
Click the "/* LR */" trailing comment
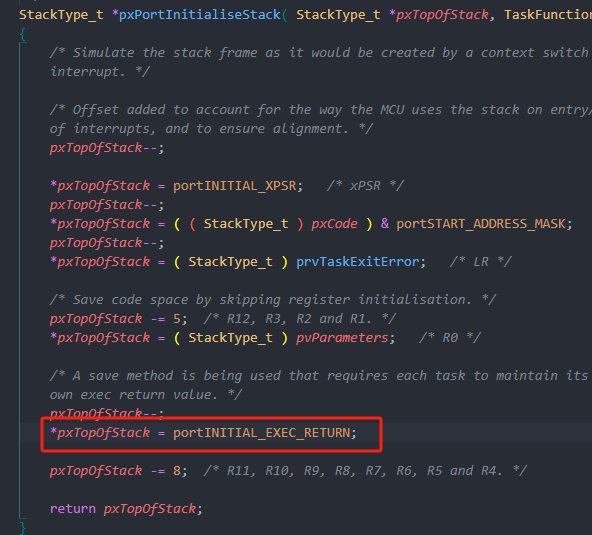(x=481, y=262)
